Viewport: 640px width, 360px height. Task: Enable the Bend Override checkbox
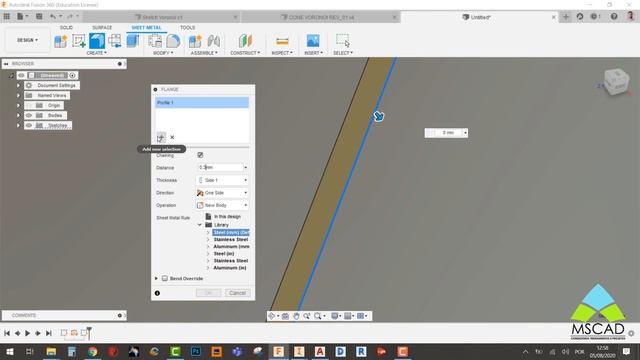(165, 278)
